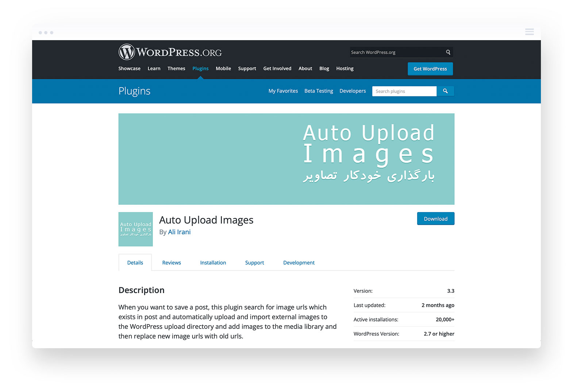Open Beta Testing link
The width and height of the screenshot is (573, 392).
[x=319, y=91]
